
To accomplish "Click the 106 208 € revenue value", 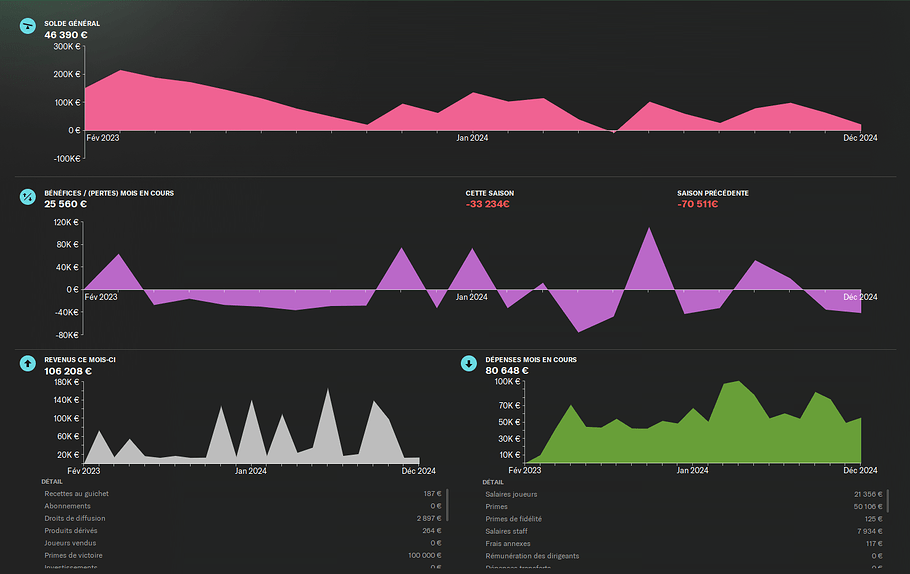I will point(68,371).
